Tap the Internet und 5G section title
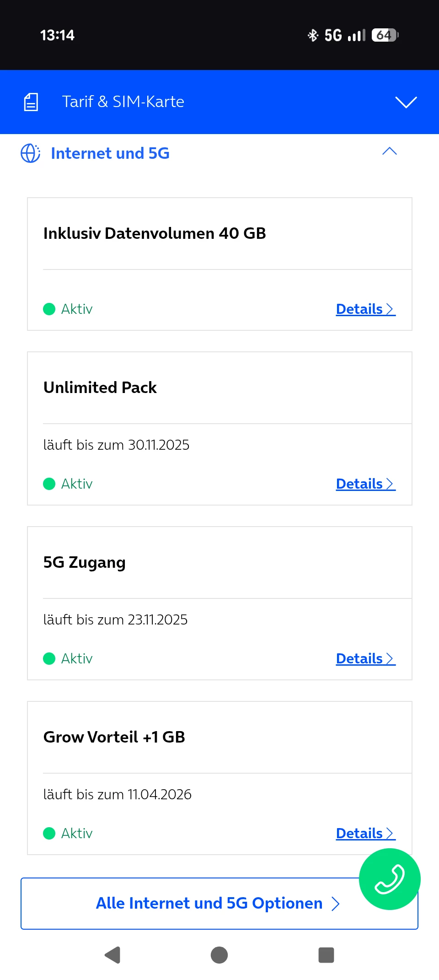439x980 pixels. tap(110, 153)
